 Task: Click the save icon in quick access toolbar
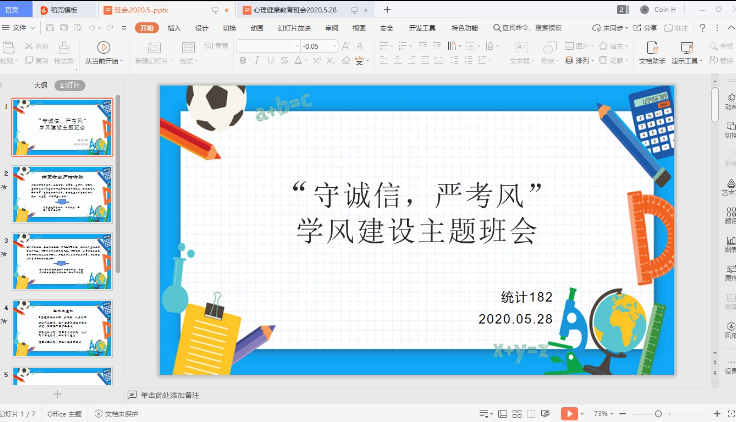[x=50, y=28]
